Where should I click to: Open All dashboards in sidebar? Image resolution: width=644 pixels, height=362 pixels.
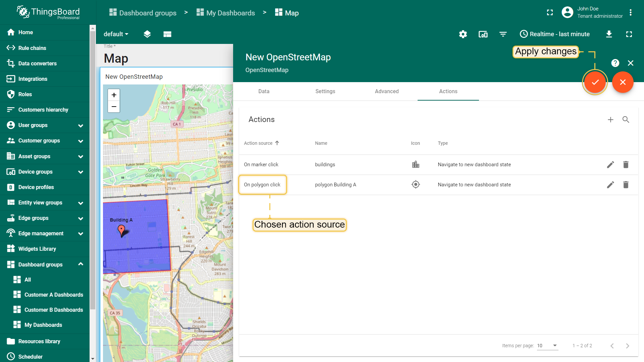click(45, 280)
